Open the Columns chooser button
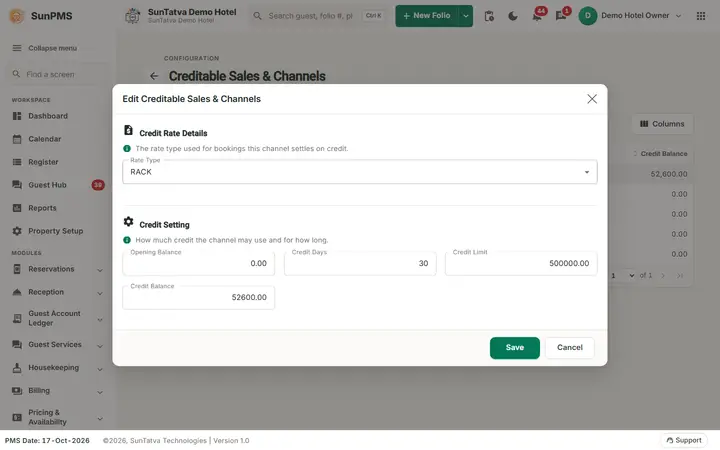720x450 pixels. [662, 124]
